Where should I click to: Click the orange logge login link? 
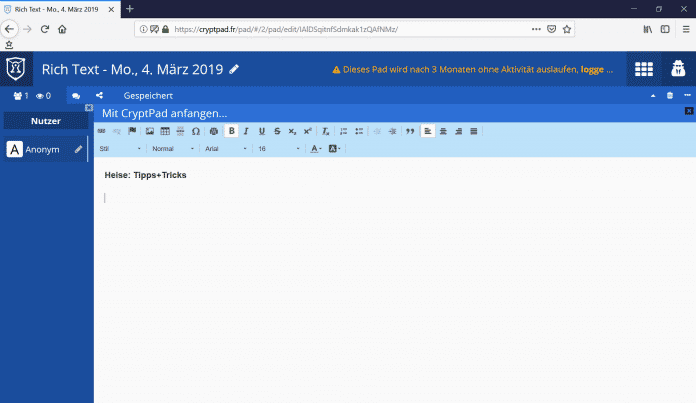[x=596, y=70]
